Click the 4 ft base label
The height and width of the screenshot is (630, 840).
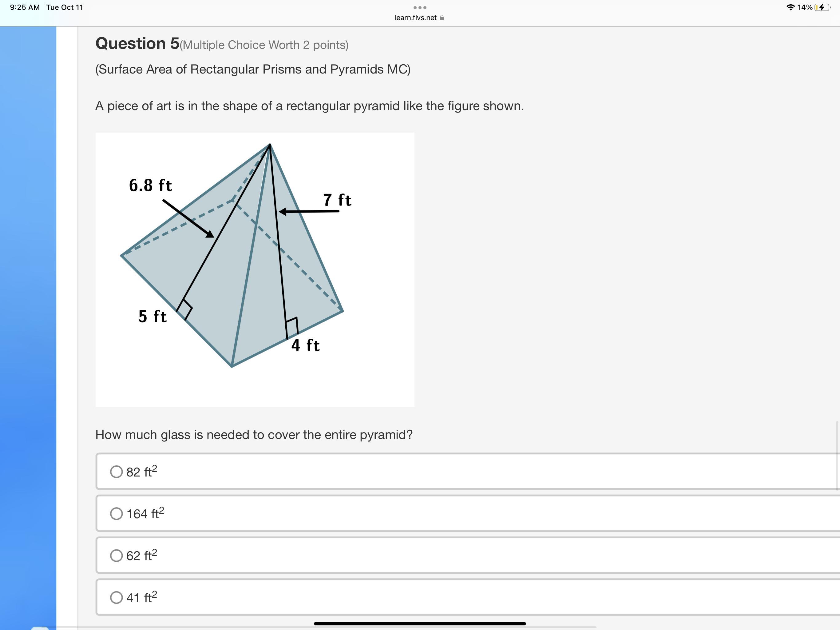[305, 345]
